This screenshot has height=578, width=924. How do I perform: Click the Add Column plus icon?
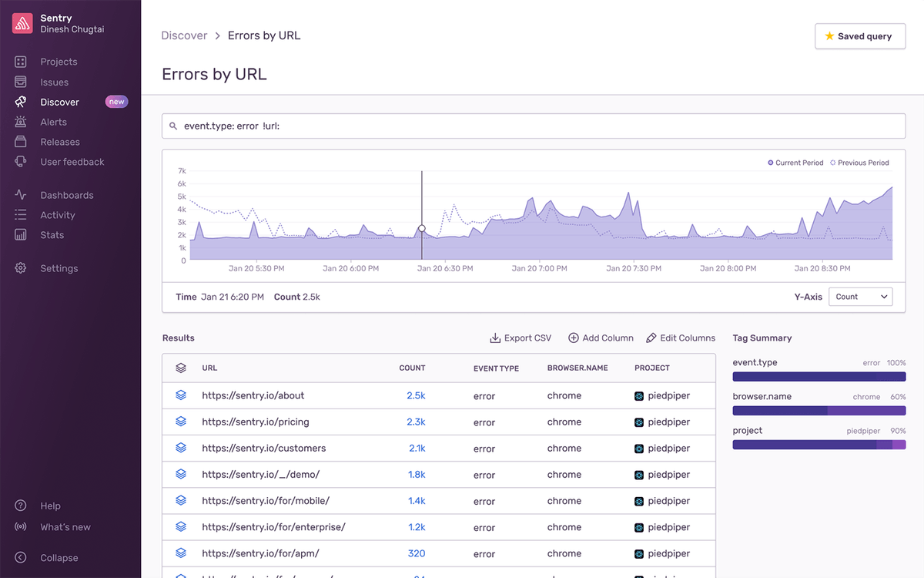pyautogui.click(x=574, y=338)
